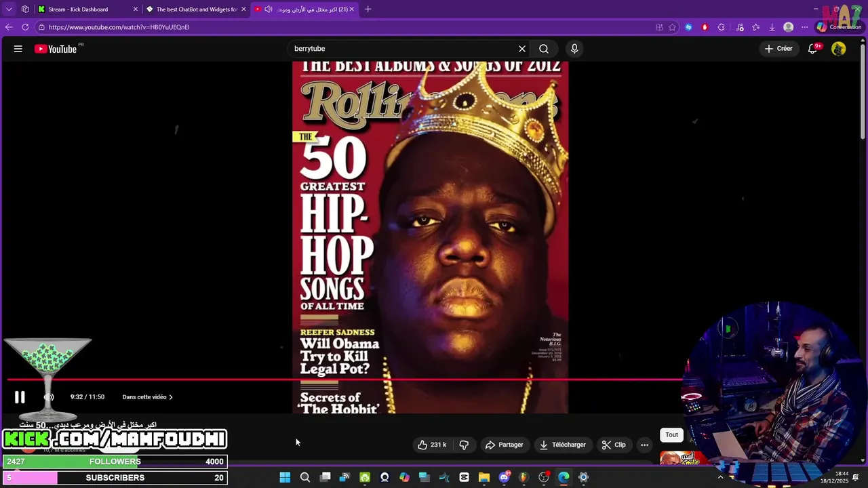Mute the video with the volume icon
This screenshot has height=488, width=868.
pos(49,397)
